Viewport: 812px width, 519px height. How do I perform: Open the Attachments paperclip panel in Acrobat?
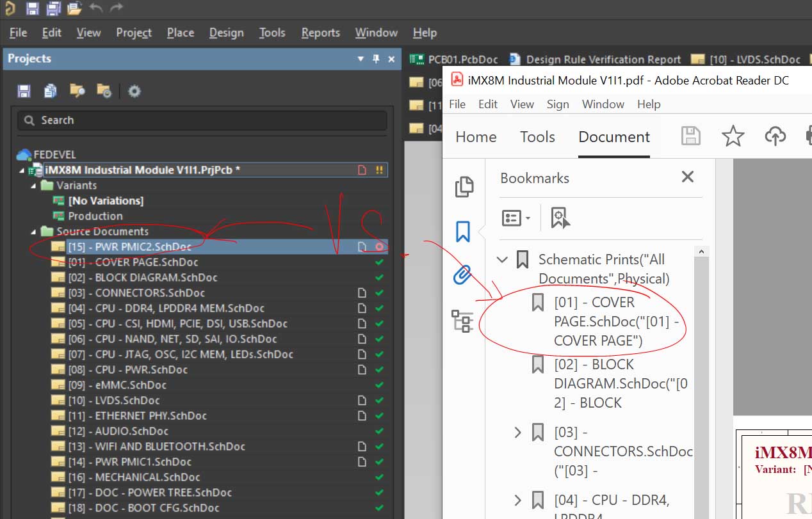[x=463, y=275]
